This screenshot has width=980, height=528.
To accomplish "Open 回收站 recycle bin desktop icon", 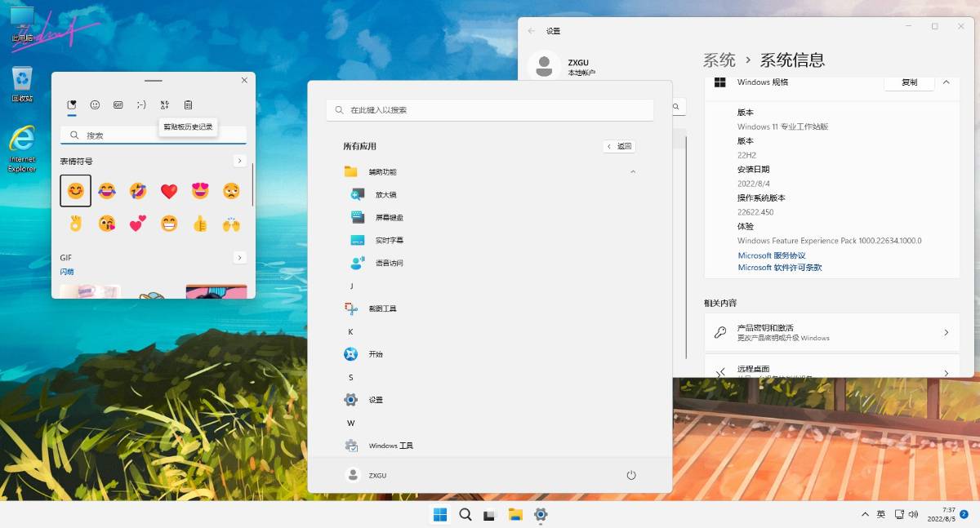I will pos(22,84).
